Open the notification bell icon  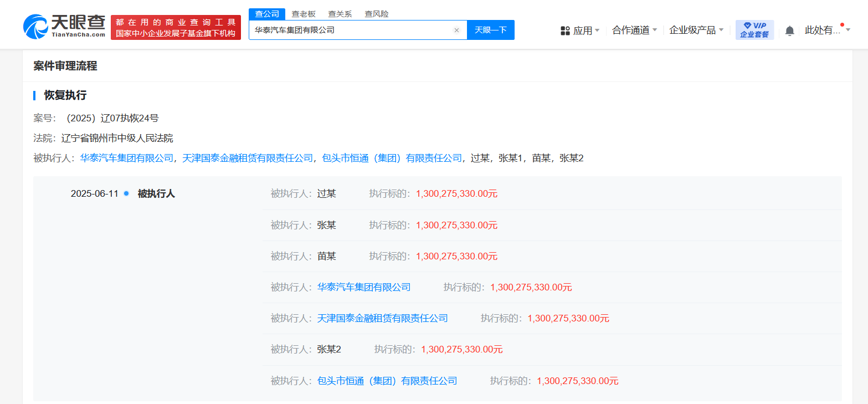click(x=789, y=30)
